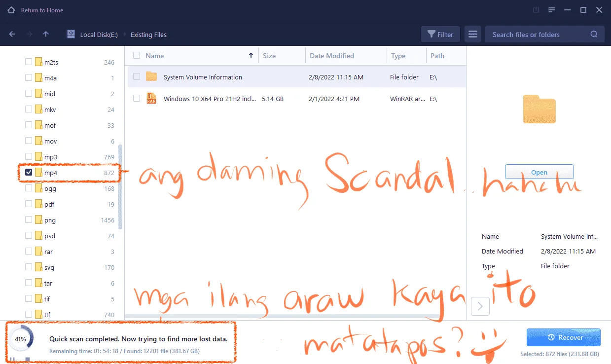Click the large folder preview thumbnail
611x364 pixels.
[539, 109]
